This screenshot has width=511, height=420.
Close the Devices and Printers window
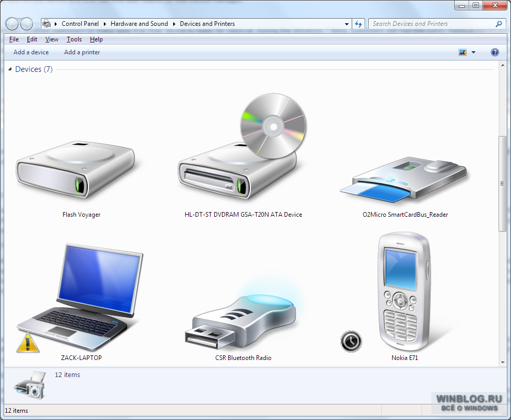pyautogui.click(x=494, y=5)
